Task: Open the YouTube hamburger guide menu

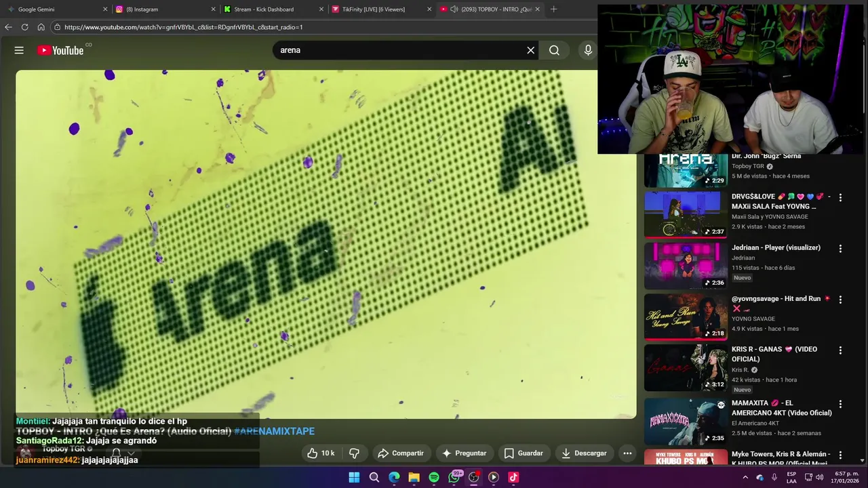Action: (19, 50)
